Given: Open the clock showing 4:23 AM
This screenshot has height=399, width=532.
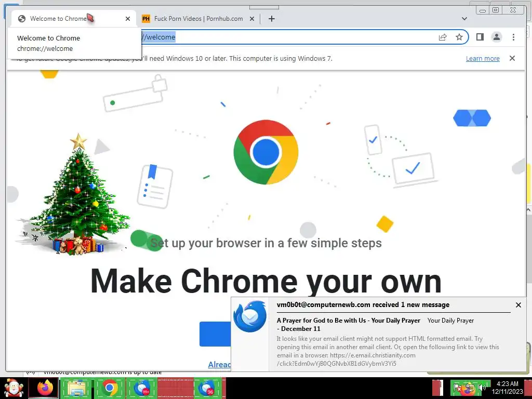Looking at the screenshot, I should (x=507, y=388).
